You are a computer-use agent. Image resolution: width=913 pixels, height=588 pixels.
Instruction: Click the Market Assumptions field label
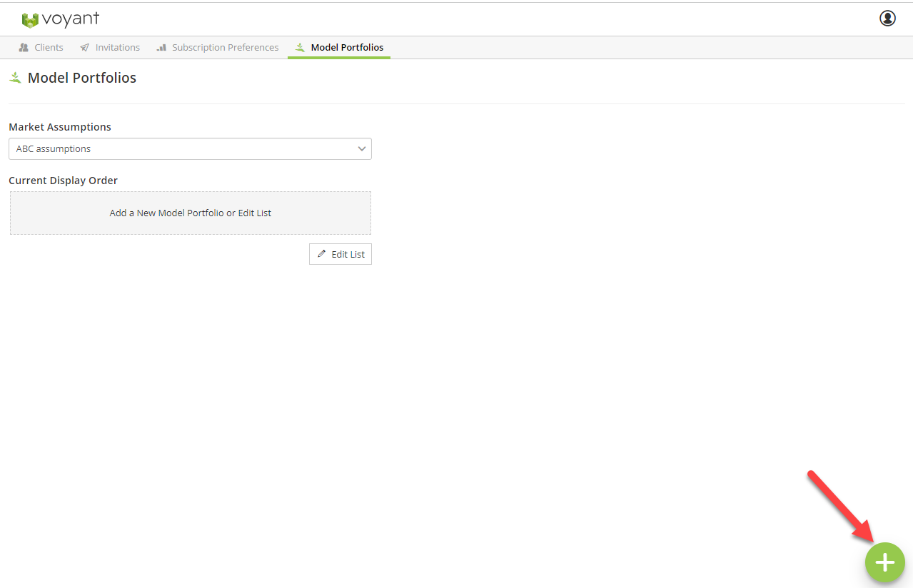(60, 127)
